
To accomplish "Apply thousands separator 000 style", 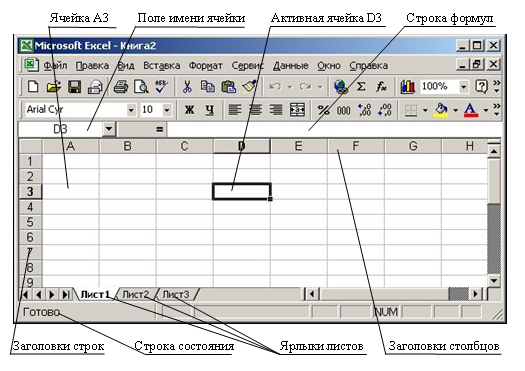I will 344,109.
